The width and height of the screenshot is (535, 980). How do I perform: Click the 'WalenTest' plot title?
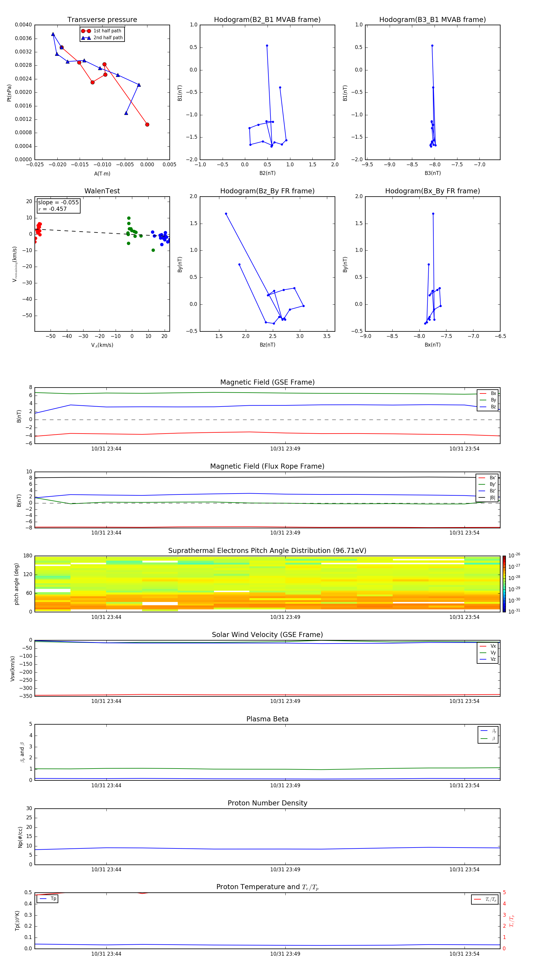point(102,191)
